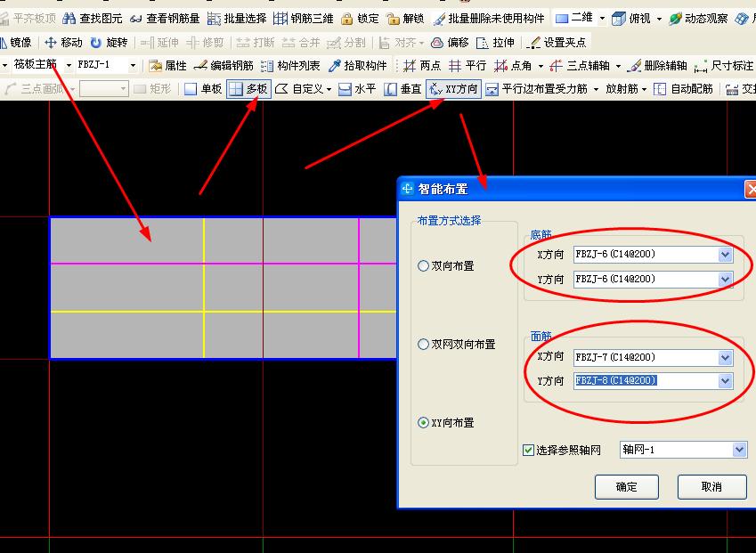Expand 面筋 X方向 FBZJ-7 dropdown
The width and height of the screenshot is (756, 553).
point(725,357)
